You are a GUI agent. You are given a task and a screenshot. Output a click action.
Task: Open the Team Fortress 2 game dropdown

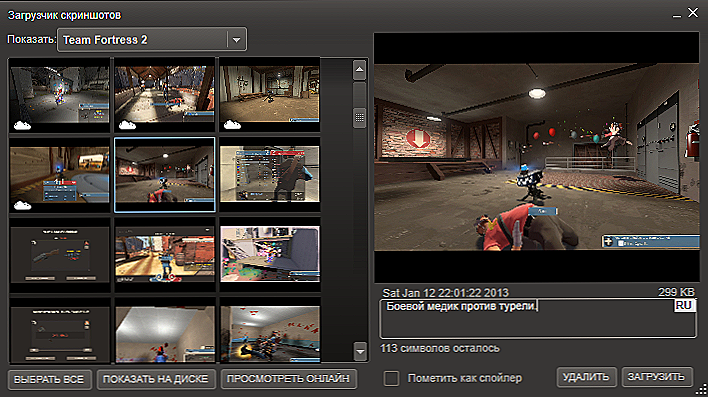coord(152,40)
